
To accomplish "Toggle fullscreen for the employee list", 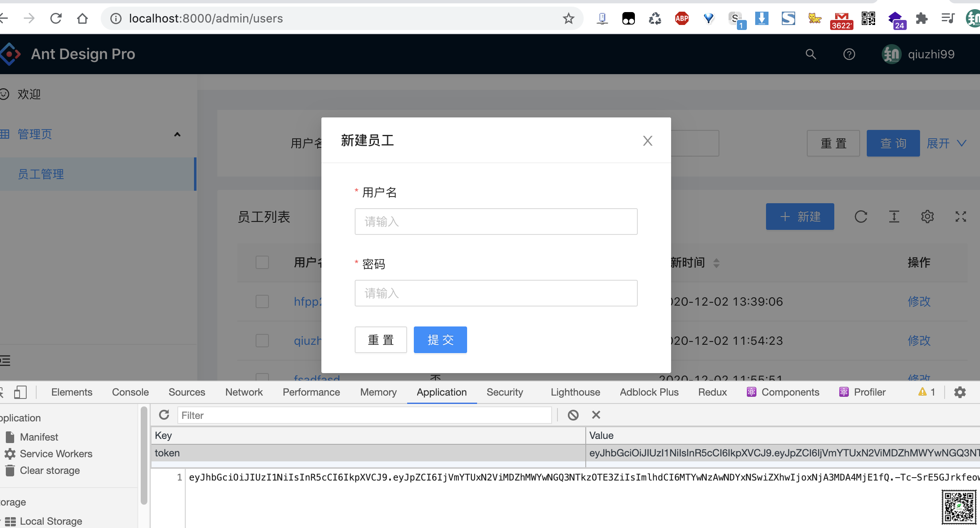I will pos(961,217).
